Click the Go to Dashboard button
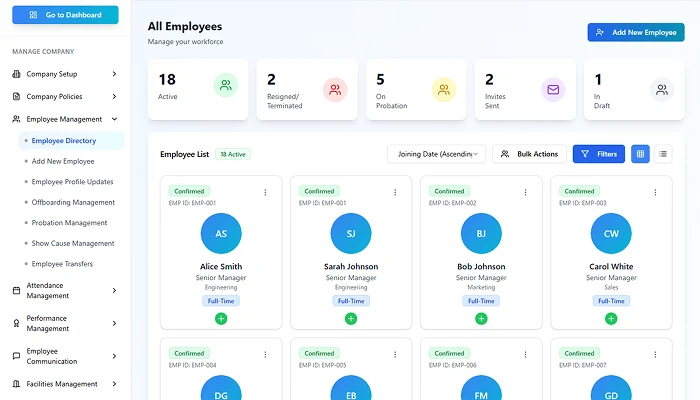This screenshot has width=700, height=400. (x=65, y=15)
